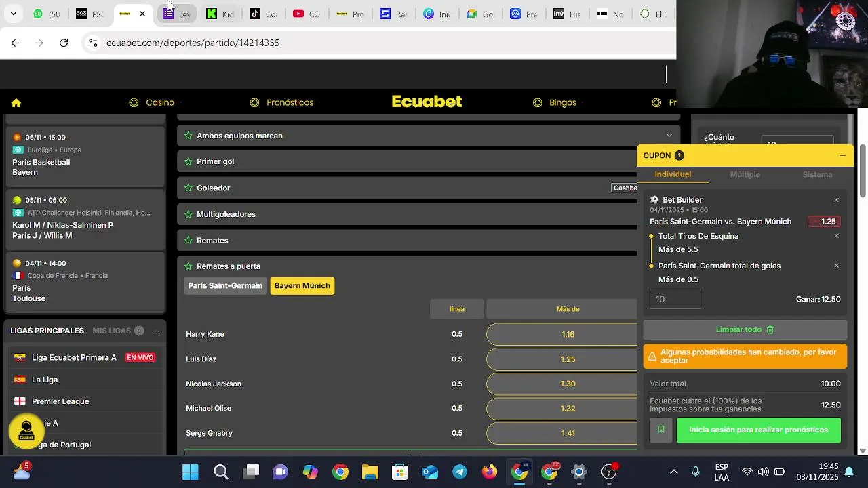Open File Explorer from the taskbar

370,472
